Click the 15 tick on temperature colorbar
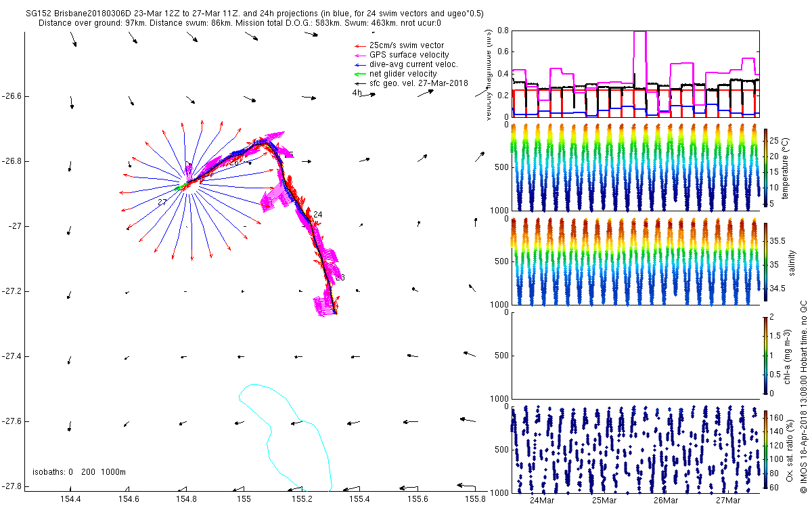The image size is (812, 508). coord(774,172)
